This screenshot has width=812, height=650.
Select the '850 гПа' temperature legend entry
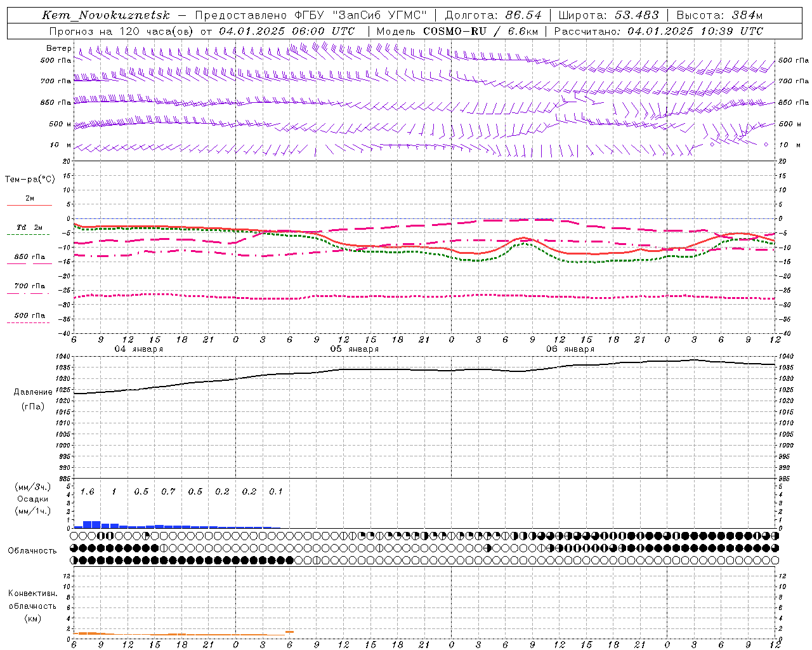(x=30, y=257)
